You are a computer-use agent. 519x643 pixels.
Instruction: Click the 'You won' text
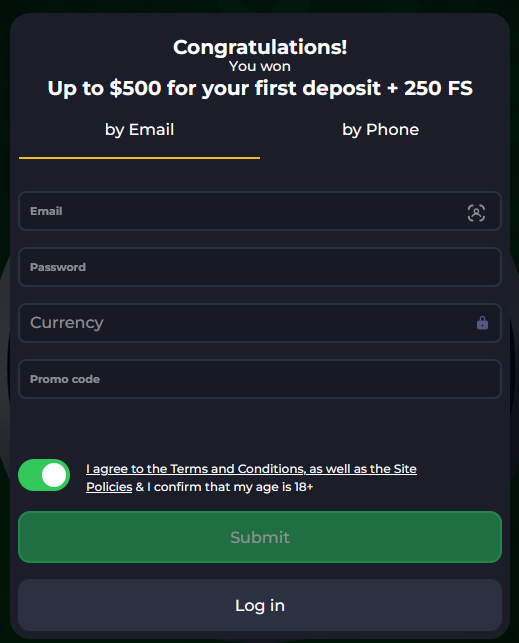pos(260,66)
